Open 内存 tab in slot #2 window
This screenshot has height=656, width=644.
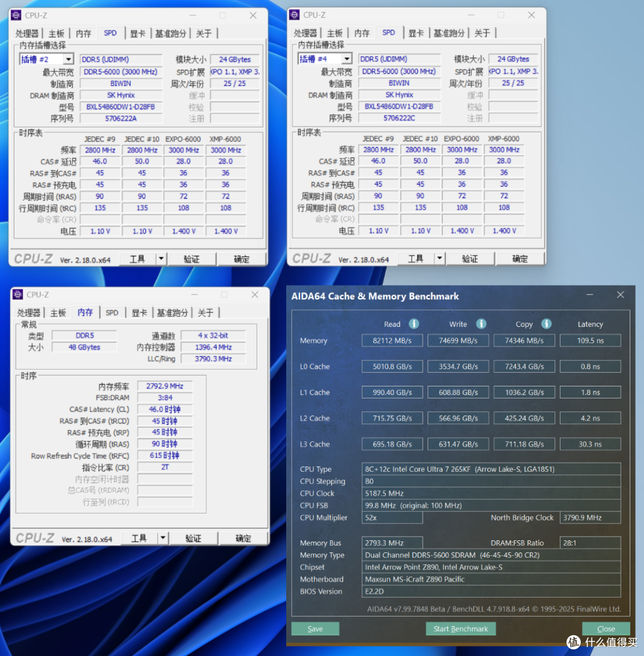coord(83,33)
